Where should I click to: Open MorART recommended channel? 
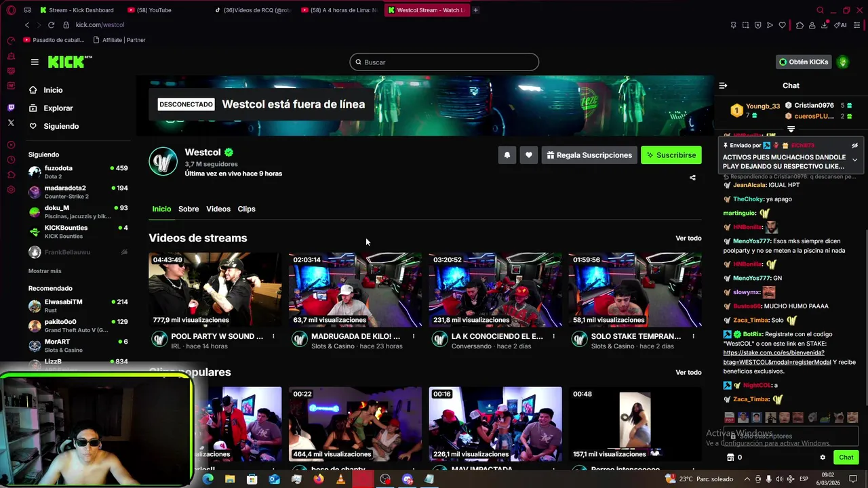tap(78, 346)
